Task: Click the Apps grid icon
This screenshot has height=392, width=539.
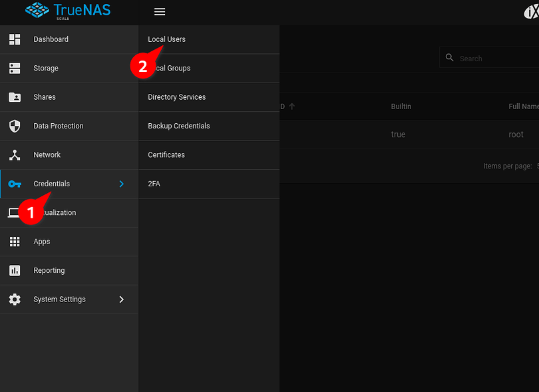Action: coord(15,242)
